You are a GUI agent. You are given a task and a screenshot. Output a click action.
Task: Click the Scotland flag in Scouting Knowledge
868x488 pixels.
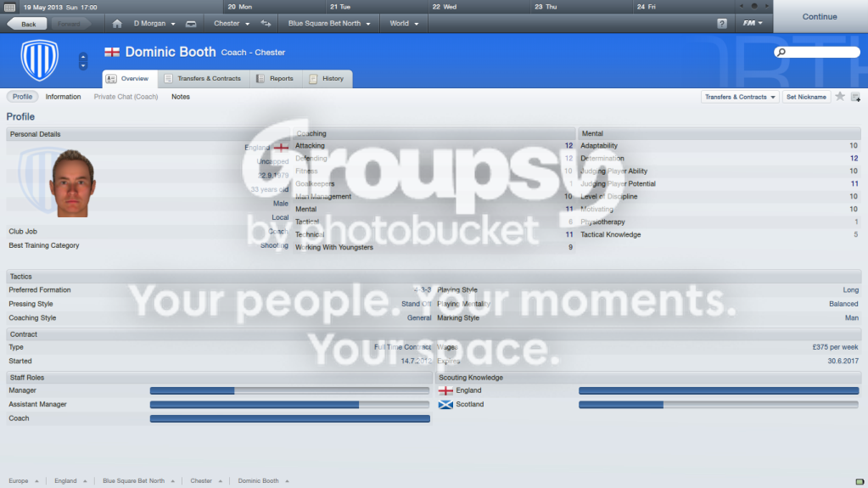coord(445,404)
